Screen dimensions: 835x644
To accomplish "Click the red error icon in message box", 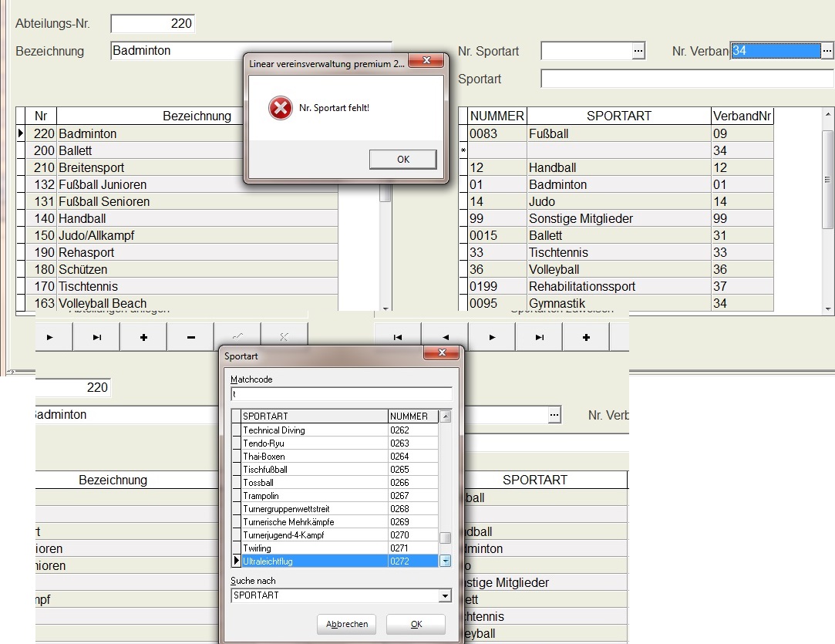I will pyautogui.click(x=280, y=108).
